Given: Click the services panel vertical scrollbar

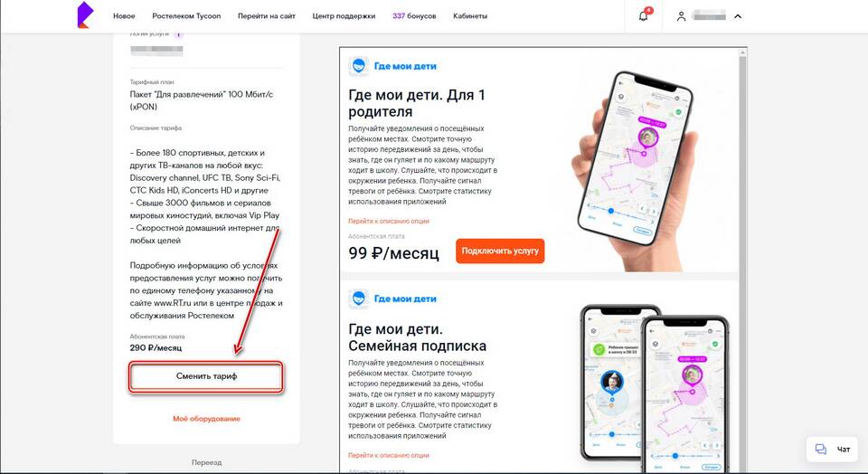Looking at the screenshot, I should [742, 261].
